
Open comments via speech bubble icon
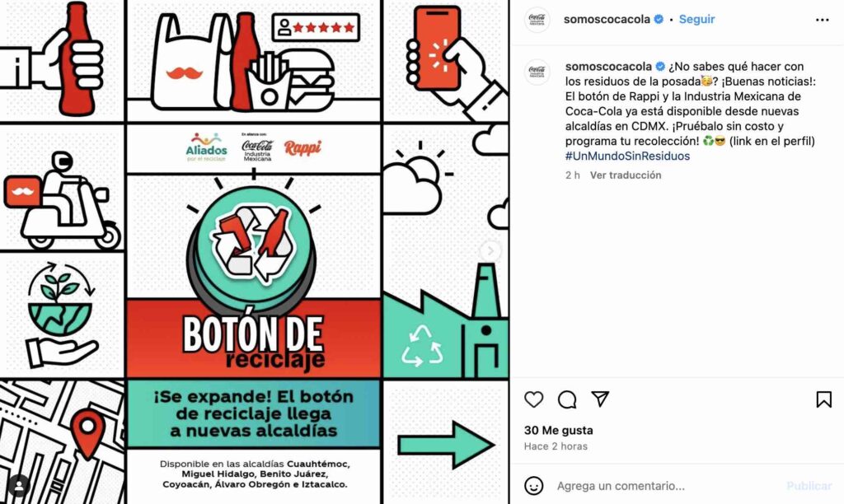(x=567, y=399)
